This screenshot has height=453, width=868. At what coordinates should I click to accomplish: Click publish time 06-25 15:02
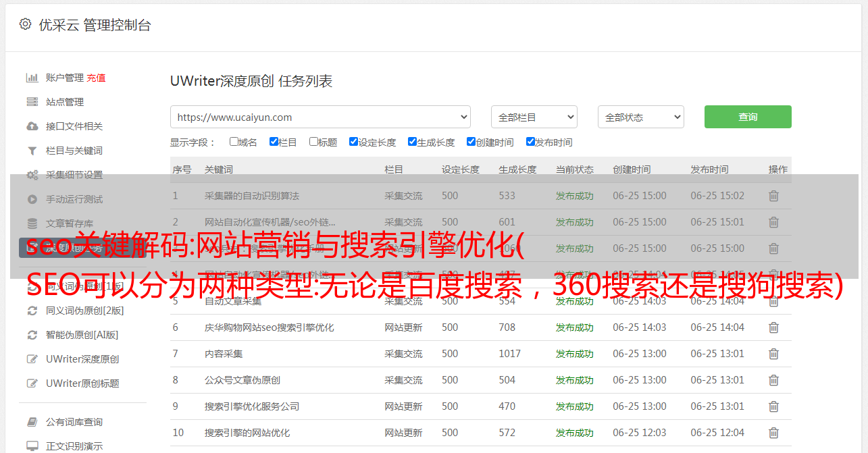(717, 196)
